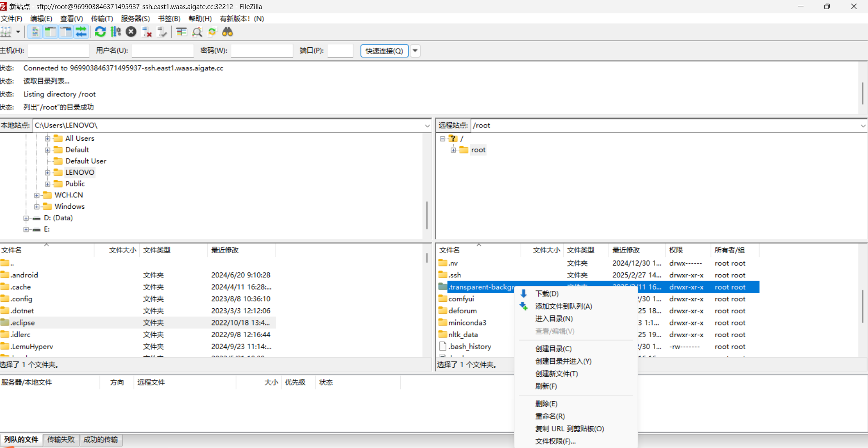The image size is (868, 448).
Task: Toggle the transfer queue panel visibility
Action: [81, 32]
